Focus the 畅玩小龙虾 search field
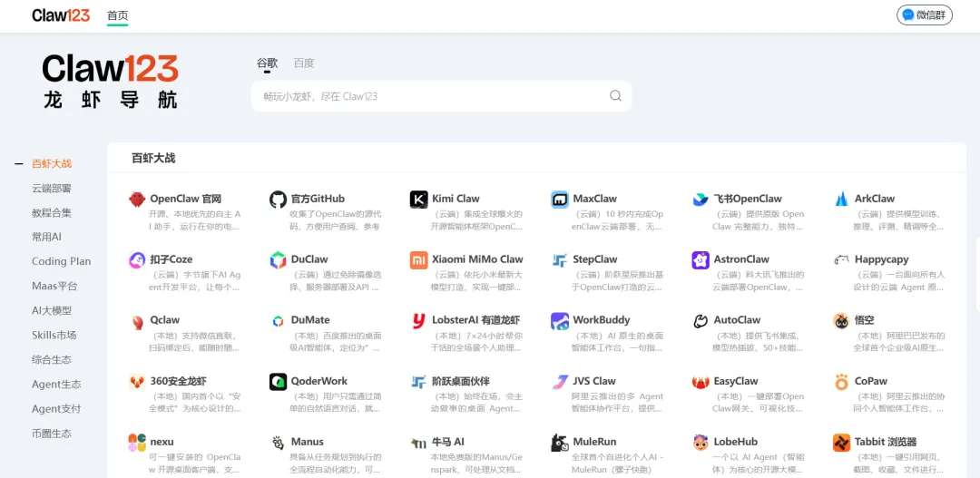 (441, 96)
